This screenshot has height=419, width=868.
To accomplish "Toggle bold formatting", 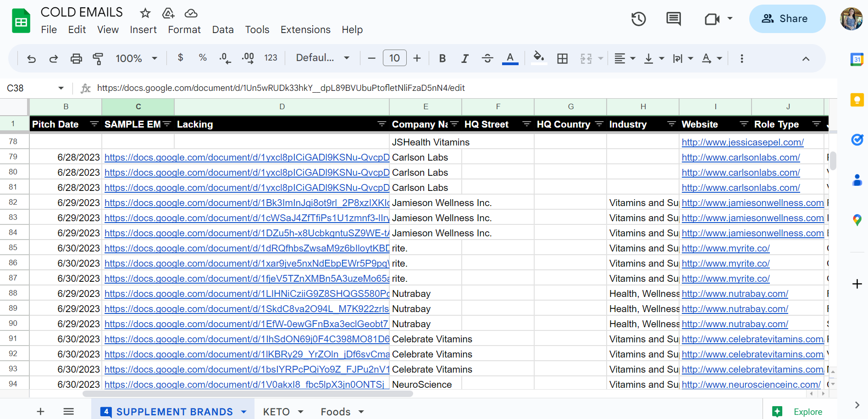I will [x=442, y=58].
